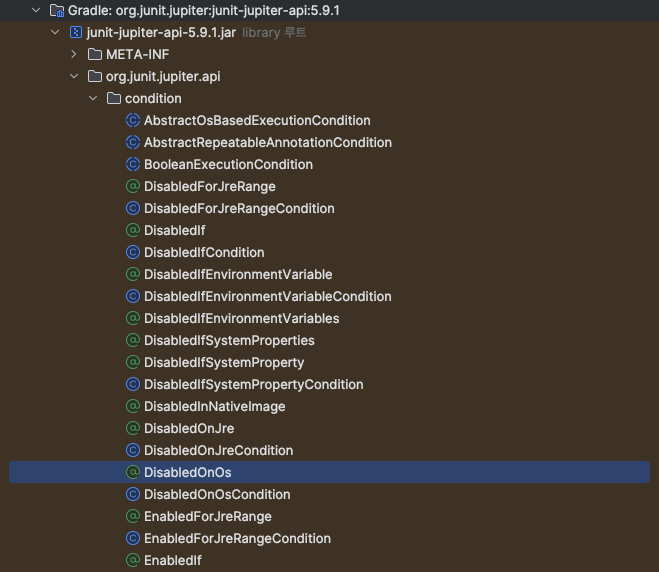Open BooleanExecutionCondition class

pyautogui.click(x=228, y=164)
